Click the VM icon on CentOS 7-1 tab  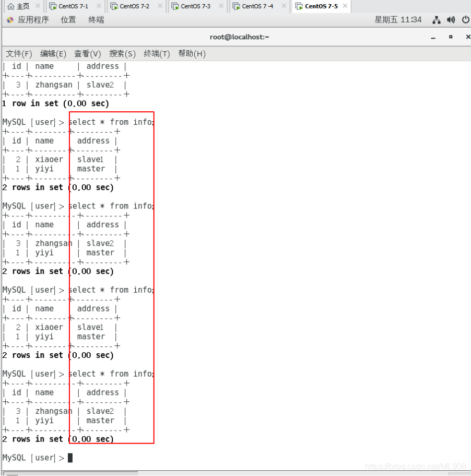53,6
